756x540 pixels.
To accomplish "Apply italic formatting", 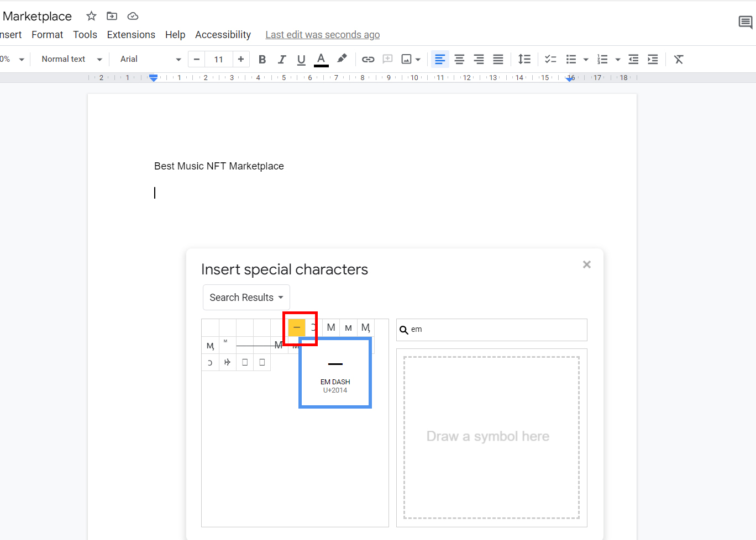I will pyautogui.click(x=282, y=59).
